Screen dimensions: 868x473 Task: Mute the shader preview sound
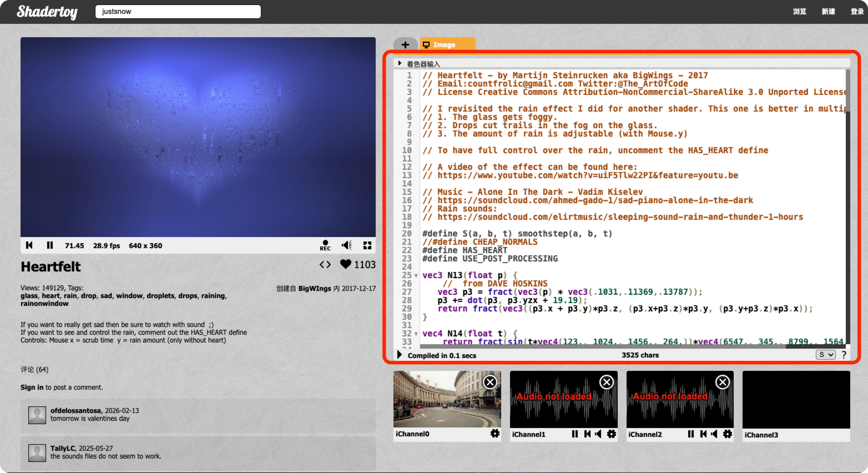346,245
